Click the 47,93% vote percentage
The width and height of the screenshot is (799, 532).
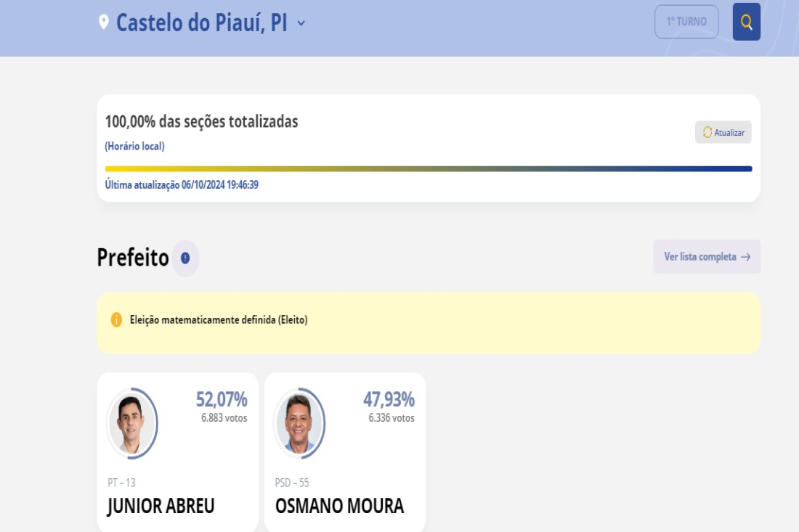[389, 399]
